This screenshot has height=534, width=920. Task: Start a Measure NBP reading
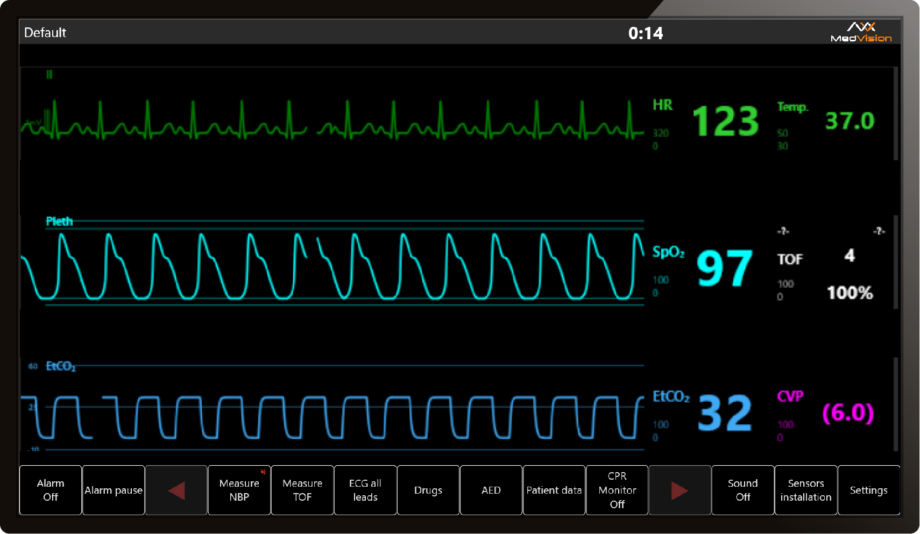[239, 490]
